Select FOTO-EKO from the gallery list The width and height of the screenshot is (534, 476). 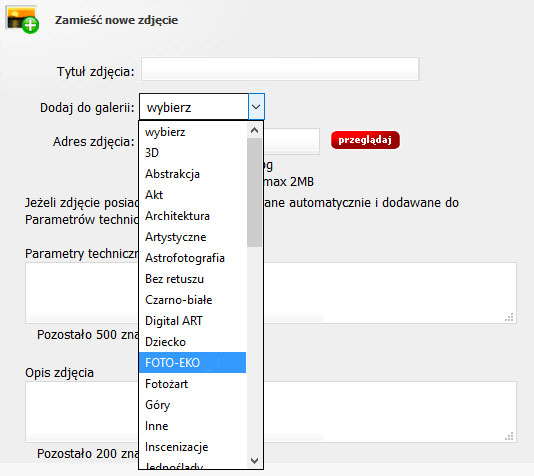[192, 363]
